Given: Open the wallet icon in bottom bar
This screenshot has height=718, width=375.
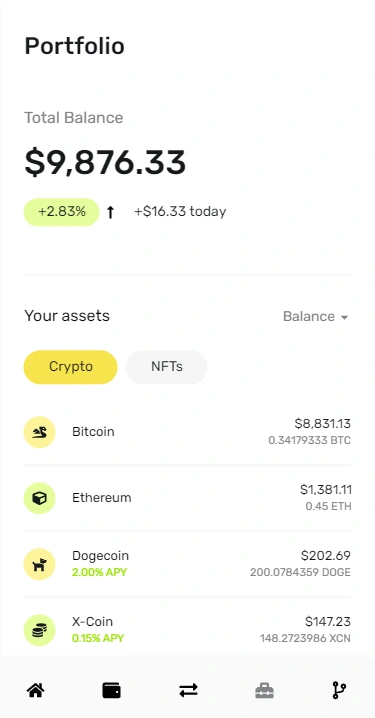Looking at the screenshot, I should point(111,690).
